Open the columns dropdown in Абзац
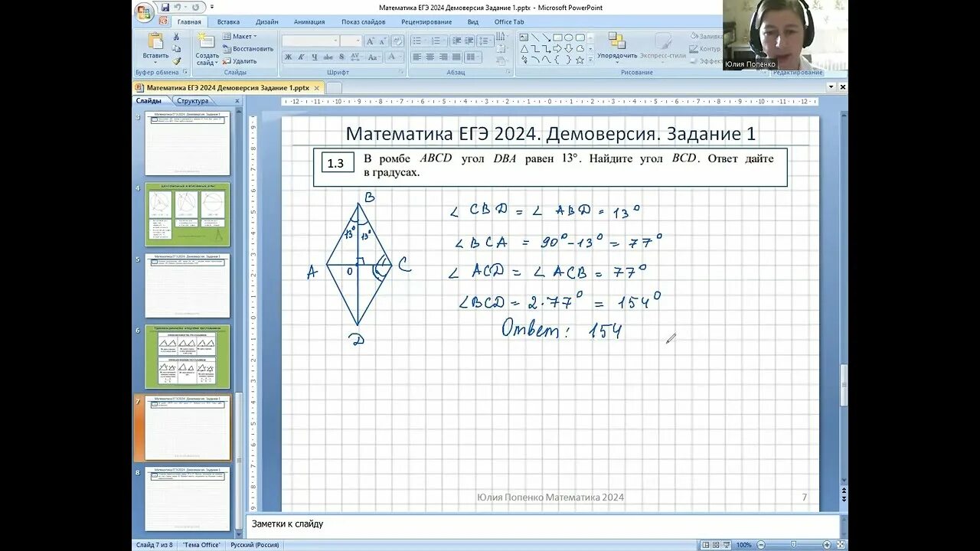The height and width of the screenshot is (551, 980). [473, 57]
